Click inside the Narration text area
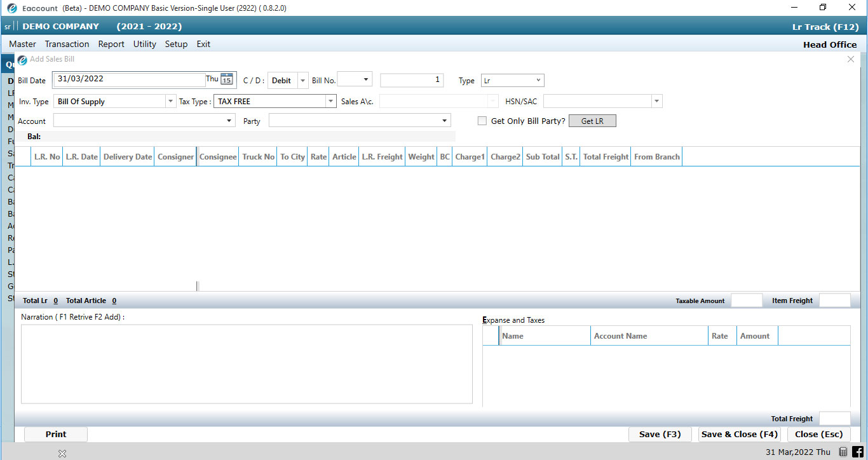This screenshot has height=460, width=868. pos(247,362)
